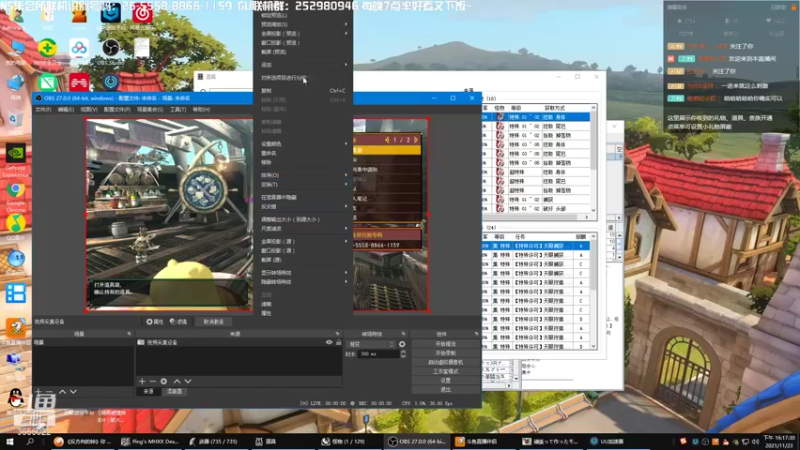Image resolution: width=800 pixels, height=450 pixels.
Task: Click the 开始录制 start recording button
Action: pos(446,353)
